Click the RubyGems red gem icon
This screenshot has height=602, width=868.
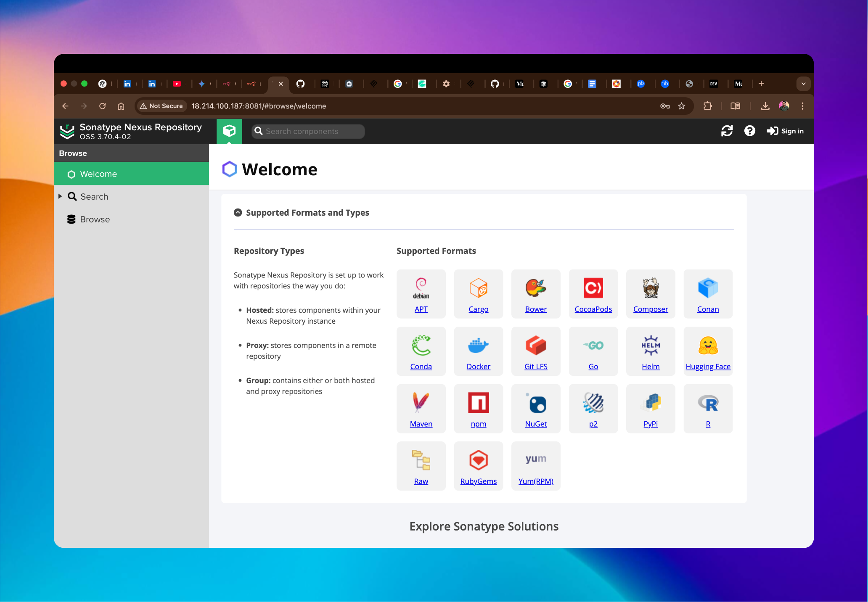[479, 460]
